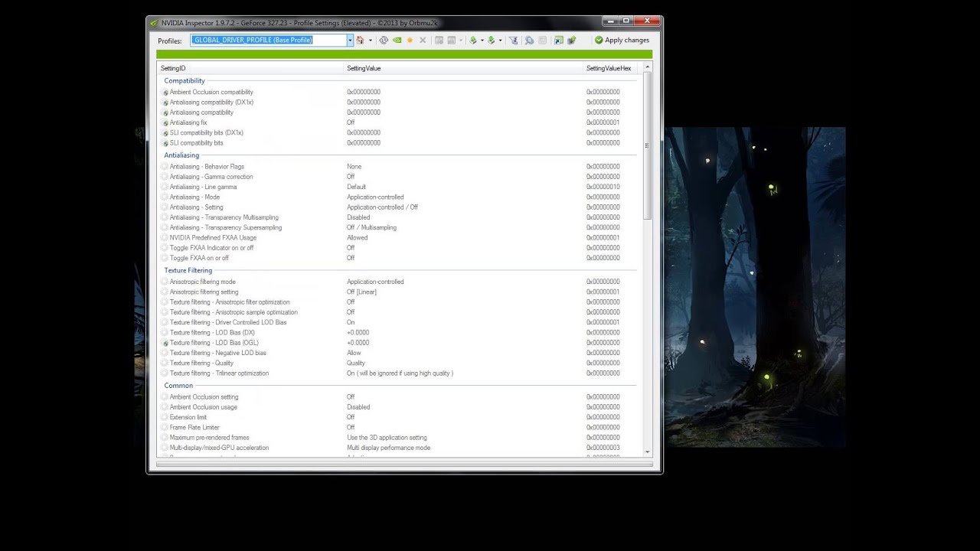This screenshot has width=980, height=551.
Task: Select Anisotropic filter optimization row
Action: [398, 302]
